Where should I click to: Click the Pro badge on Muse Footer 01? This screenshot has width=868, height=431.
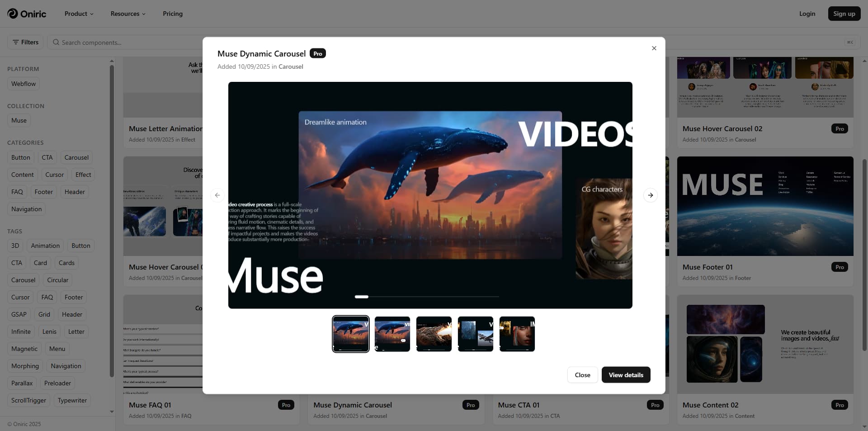[840, 267]
